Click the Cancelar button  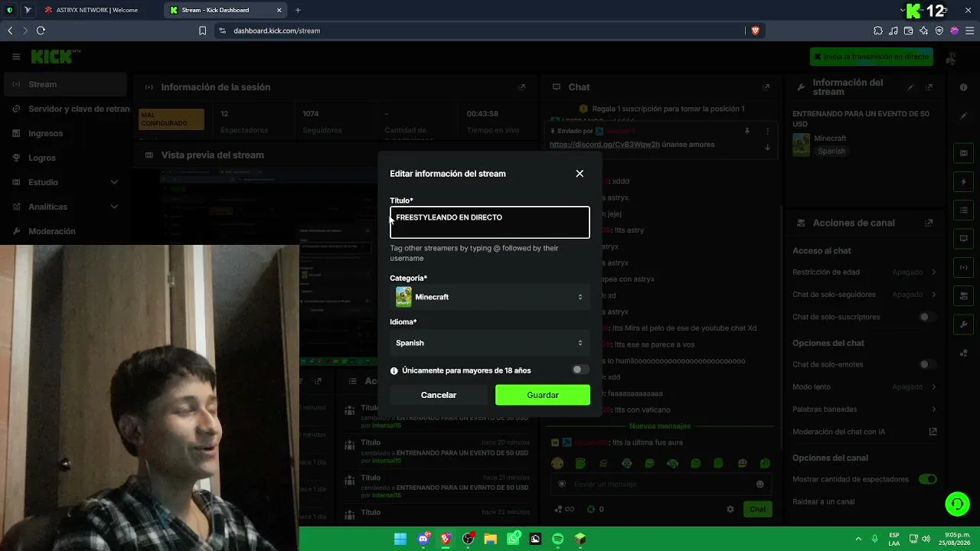tap(439, 395)
